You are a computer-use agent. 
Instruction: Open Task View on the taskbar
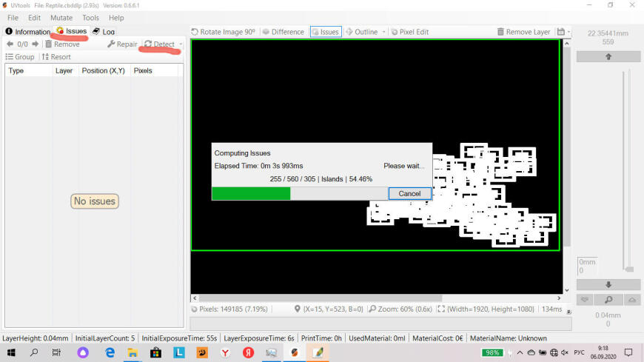(56, 352)
